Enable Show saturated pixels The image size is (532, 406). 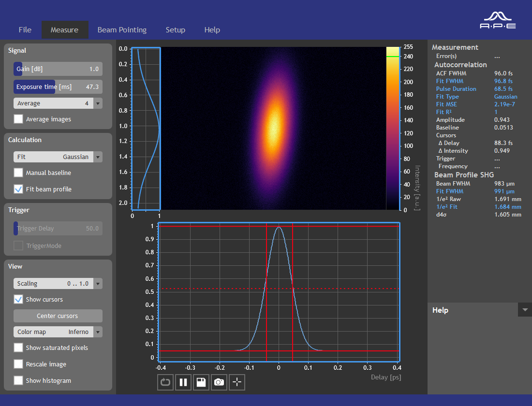[x=18, y=348]
